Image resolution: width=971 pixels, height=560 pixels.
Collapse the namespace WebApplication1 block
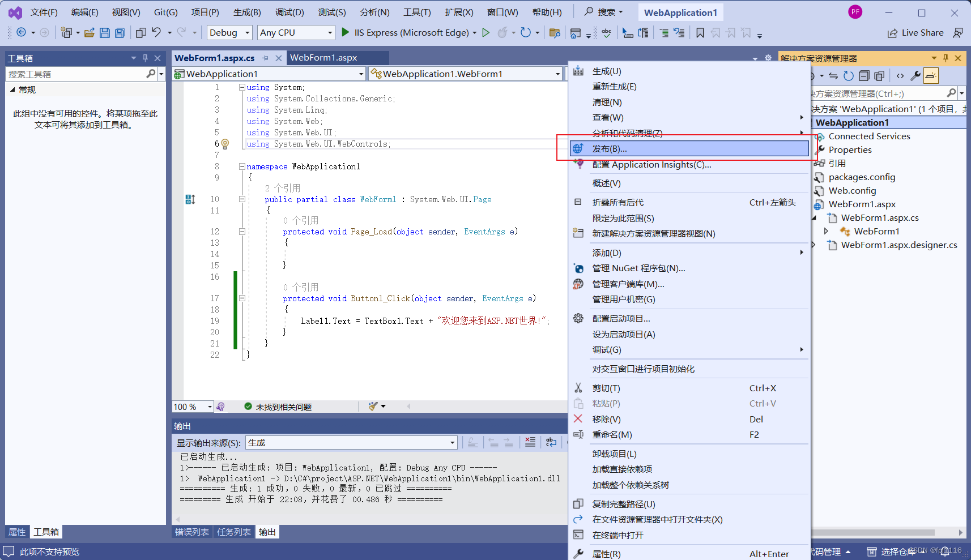pyautogui.click(x=242, y=166)
